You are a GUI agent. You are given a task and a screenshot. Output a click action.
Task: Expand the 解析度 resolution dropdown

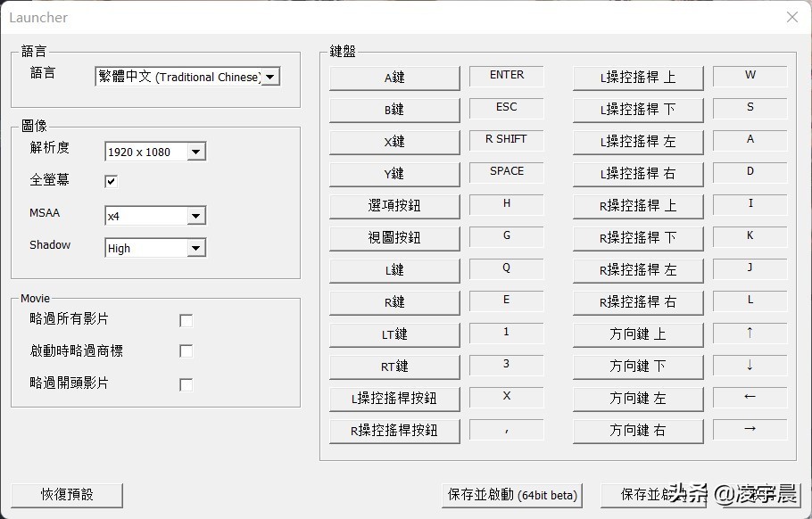196,152
